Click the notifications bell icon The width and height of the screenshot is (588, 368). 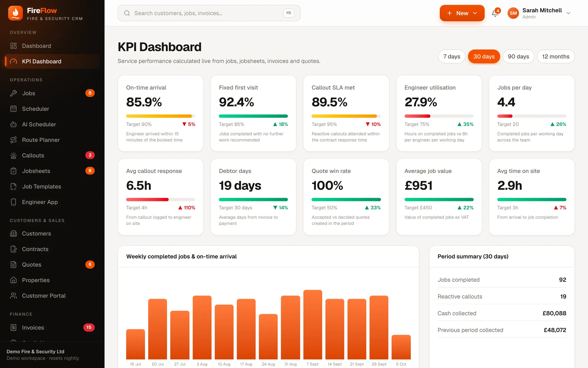tap(495, 13)
